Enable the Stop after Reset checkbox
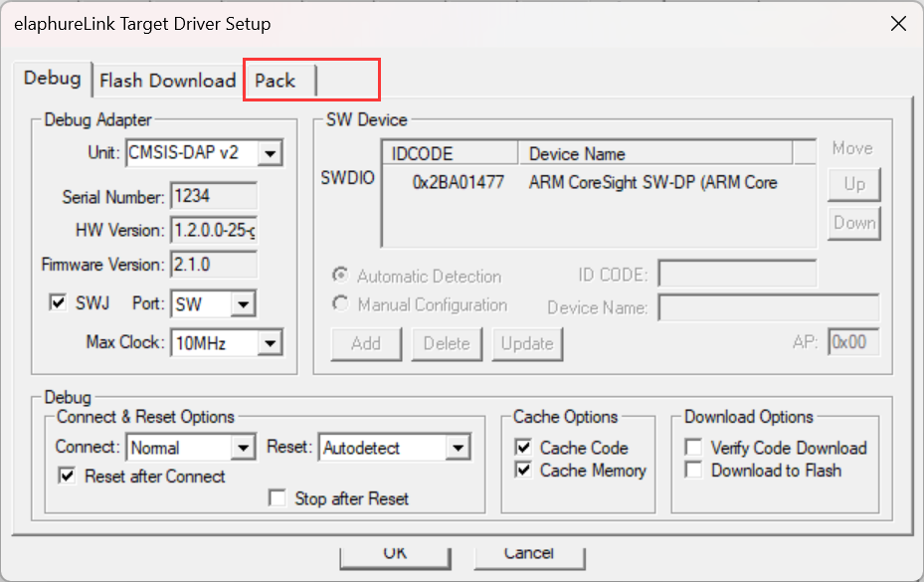 277,497
